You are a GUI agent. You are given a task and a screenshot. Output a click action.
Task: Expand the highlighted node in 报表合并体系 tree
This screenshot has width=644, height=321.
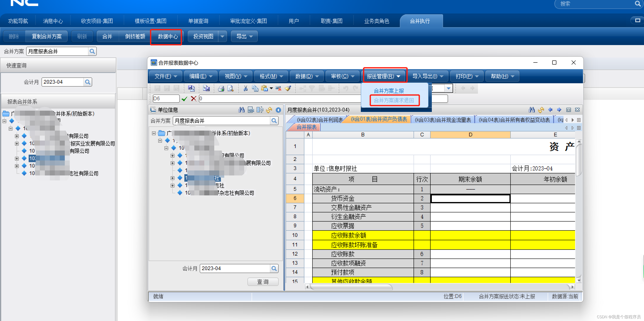click(x=17, y=158)
